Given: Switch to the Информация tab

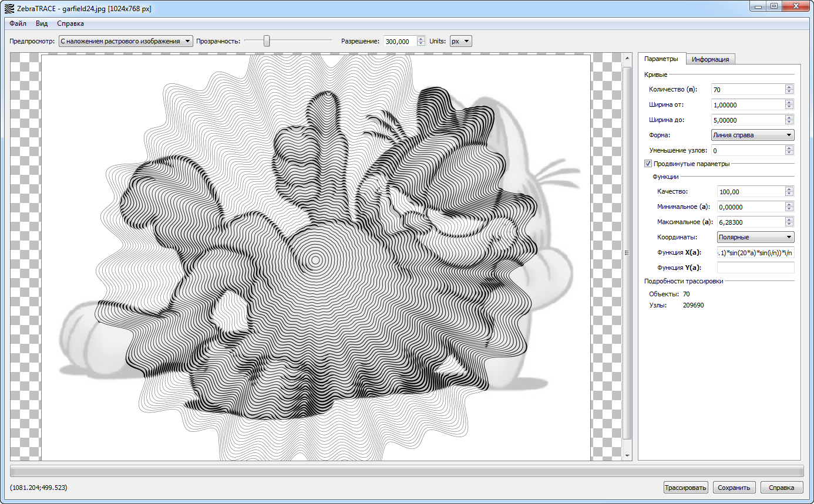Looking at the screenshot, I should click(711, 59).
